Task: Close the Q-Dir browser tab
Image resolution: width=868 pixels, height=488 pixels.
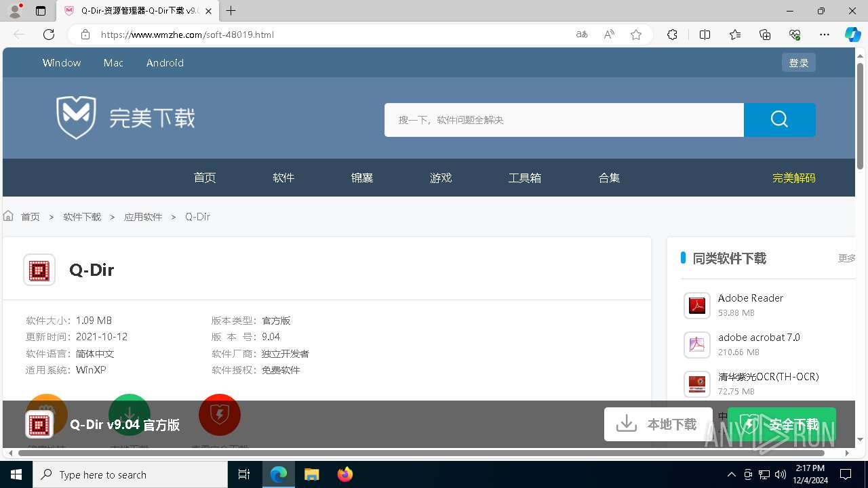Action: (x=208, y=11)
